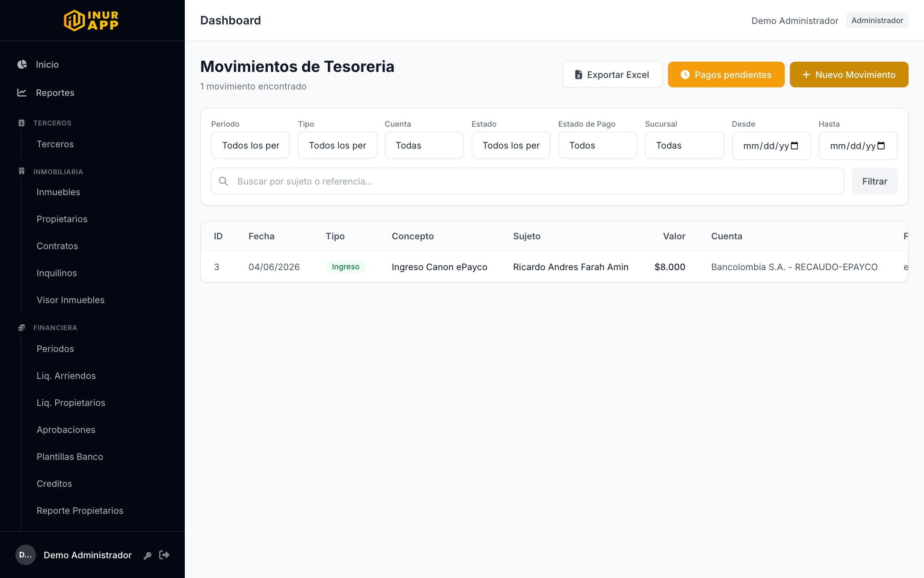Open Pagos pendientes

point(726,74)
